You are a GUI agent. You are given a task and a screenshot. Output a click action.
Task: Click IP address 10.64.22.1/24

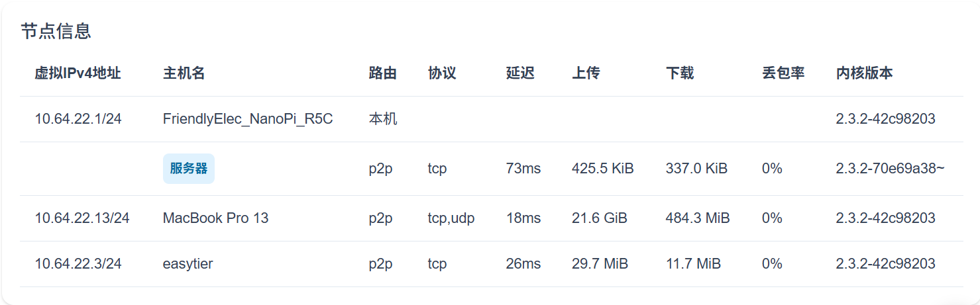78,119
